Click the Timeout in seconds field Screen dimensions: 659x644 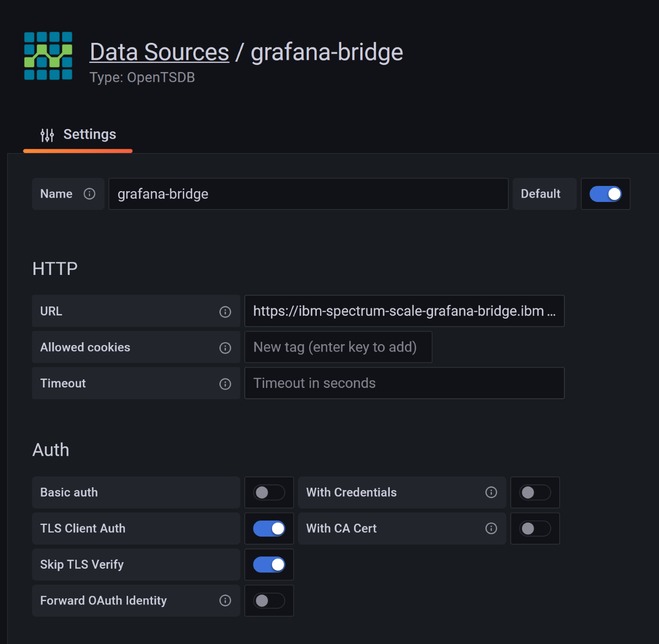404,383
